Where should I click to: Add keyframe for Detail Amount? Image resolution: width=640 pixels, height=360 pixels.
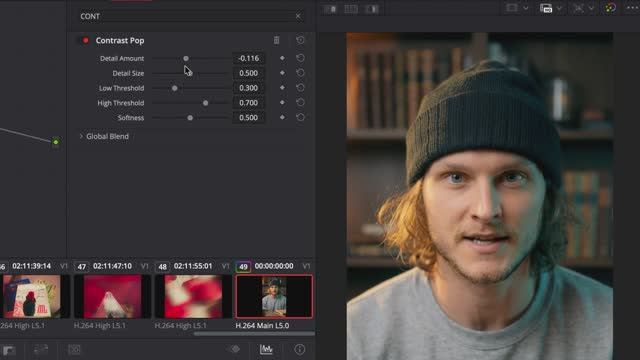[x=282, y=58]
